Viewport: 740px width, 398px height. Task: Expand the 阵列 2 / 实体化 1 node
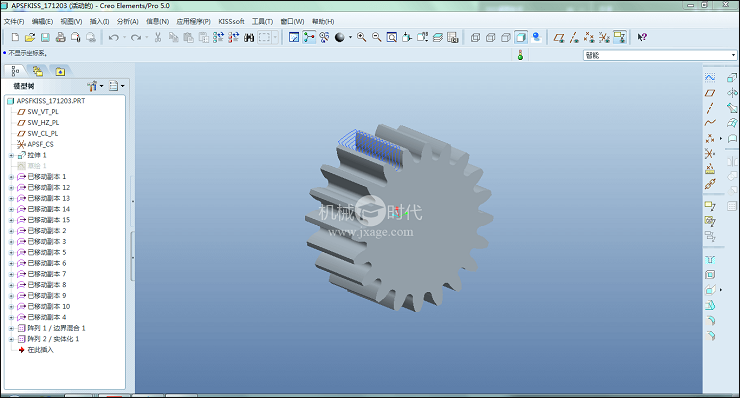(11, 339)
